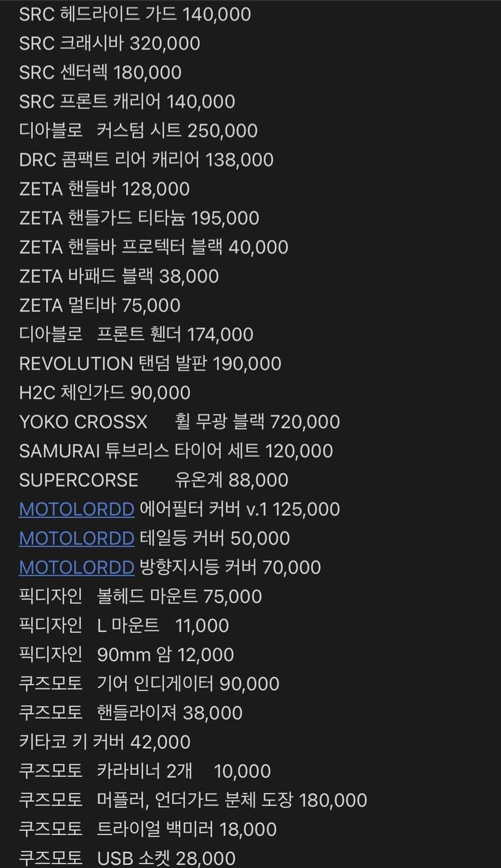Open the MOTOLORDD link before 테일등 커버
Viewport: 501px width, 868px height.
click(76, 538)
